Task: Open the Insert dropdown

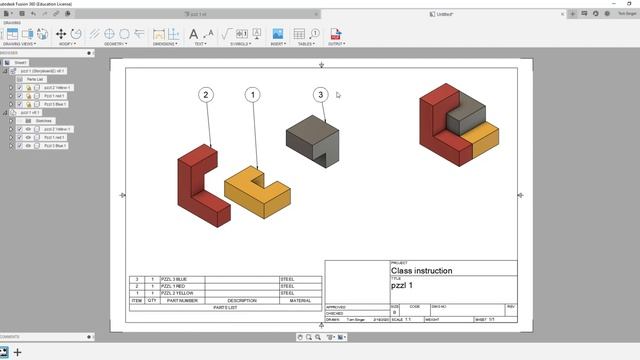Action: 278,44
